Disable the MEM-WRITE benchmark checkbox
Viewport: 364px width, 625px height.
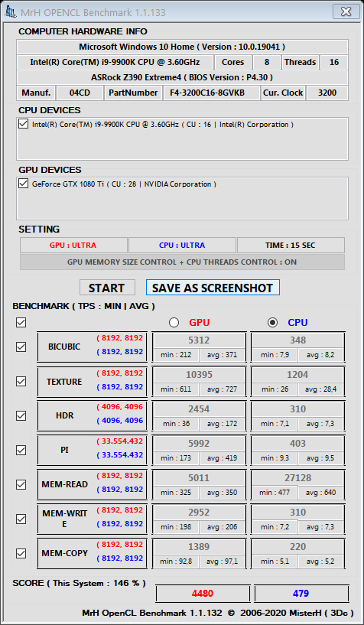tap(21, 519)
